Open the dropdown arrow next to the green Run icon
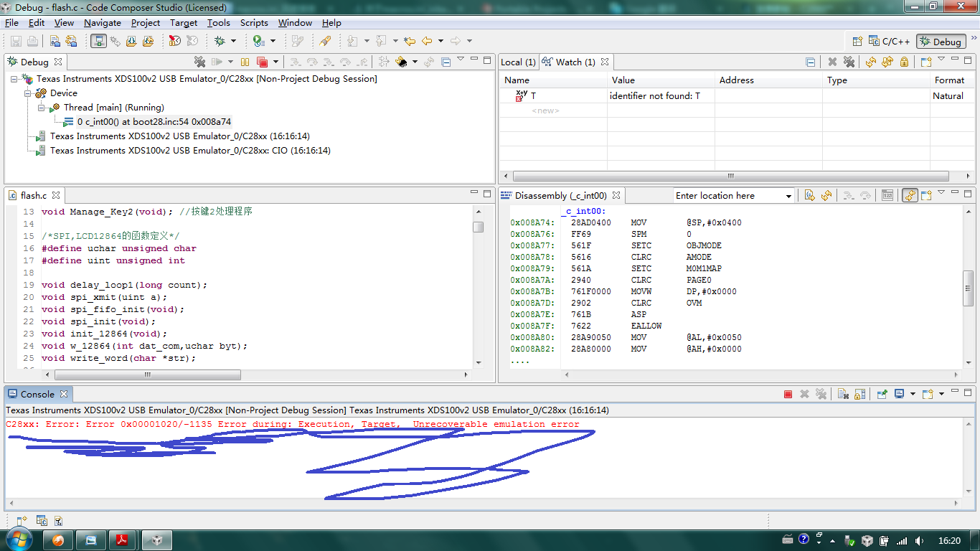Image resolution: width=980 pixels, height=551 pixels. coord(271,42)
